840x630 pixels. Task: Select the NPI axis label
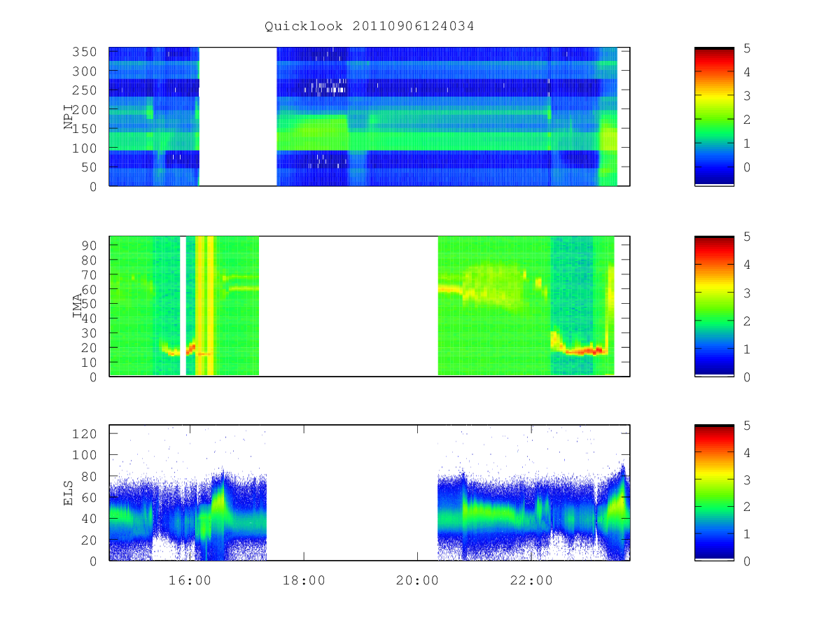click(69, 117)
